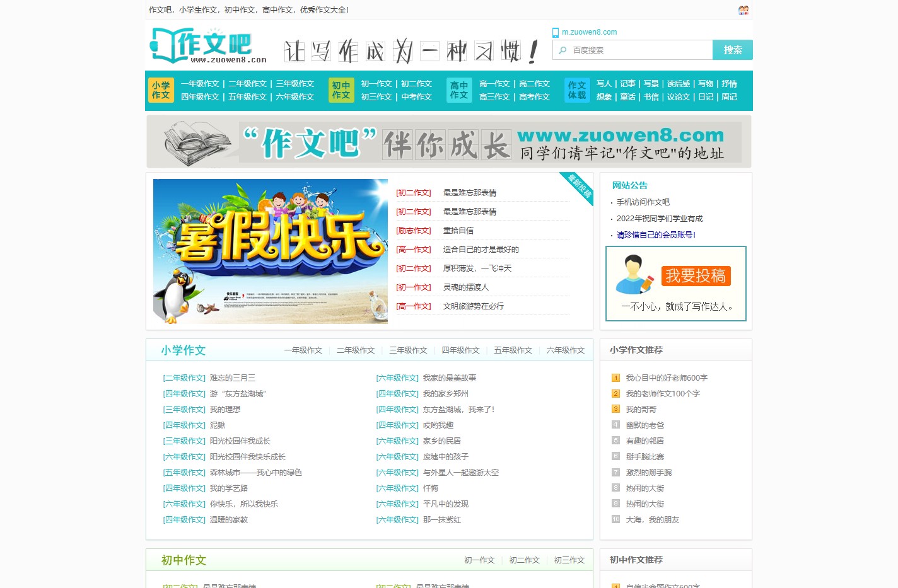Open the essay 那一抹紫红
This screenshot has height=588, width=898.
(442, 520)
